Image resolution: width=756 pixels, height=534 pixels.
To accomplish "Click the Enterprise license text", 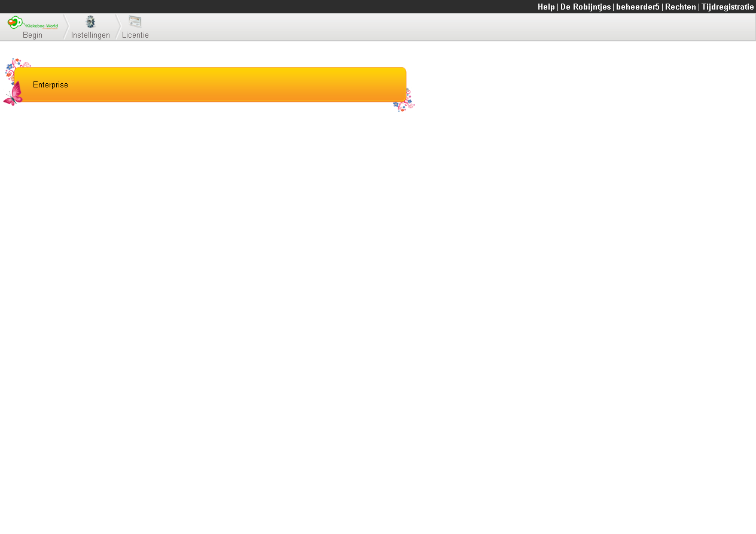I will [x=50, y=85].
